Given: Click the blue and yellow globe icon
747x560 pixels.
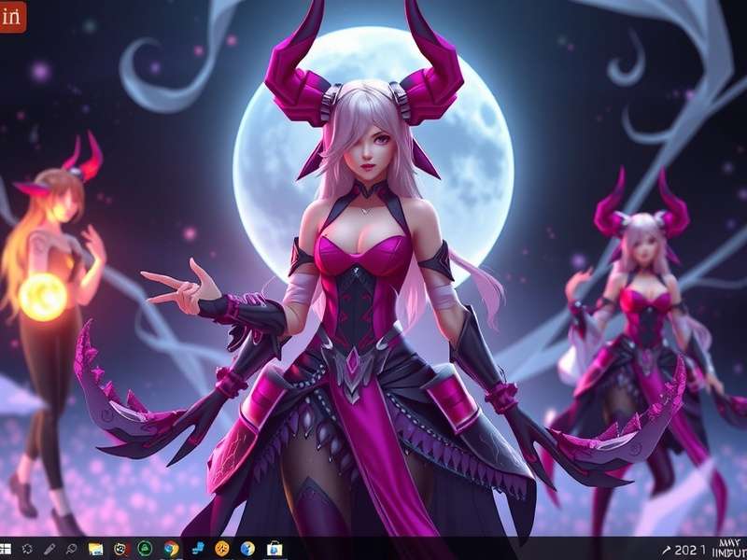Looking at the screenshot, I should 247,549.
